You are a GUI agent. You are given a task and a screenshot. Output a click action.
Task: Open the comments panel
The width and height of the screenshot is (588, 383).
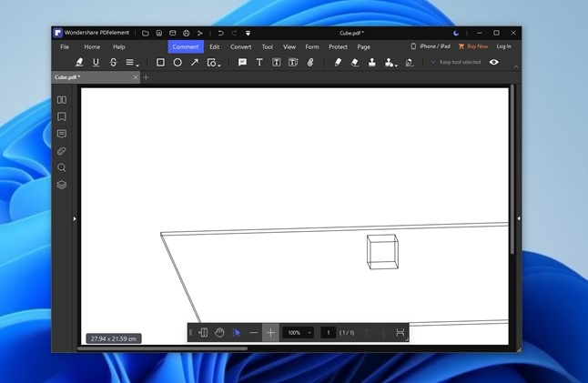click(62, 134)
